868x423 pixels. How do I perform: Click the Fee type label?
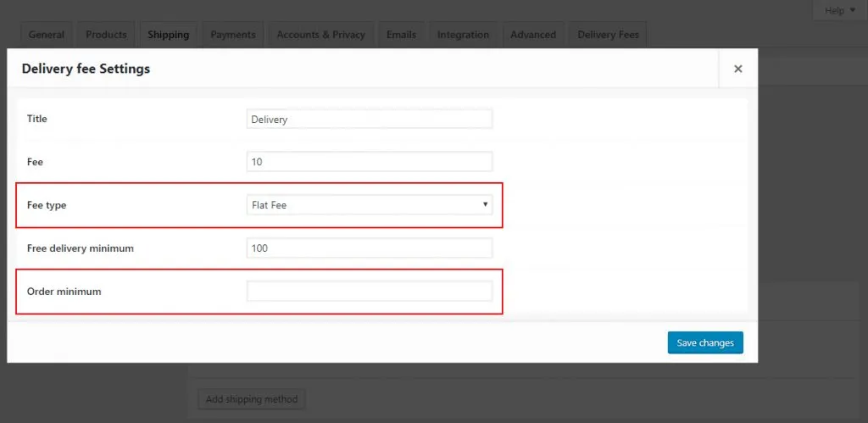pyautogui.click(x=47, y=205)
